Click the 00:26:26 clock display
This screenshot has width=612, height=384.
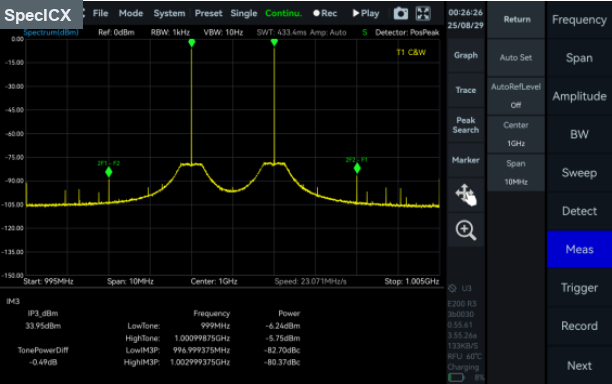[x=465, y=12]
